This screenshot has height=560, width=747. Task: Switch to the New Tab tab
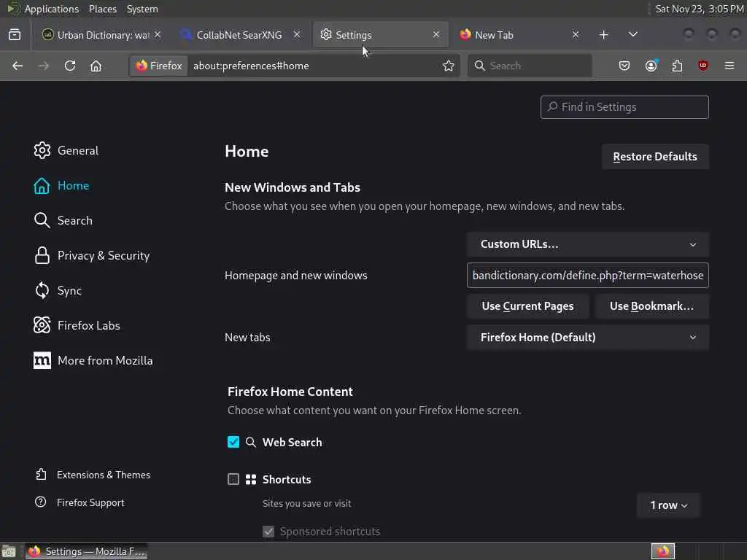[x=519, y=35]
